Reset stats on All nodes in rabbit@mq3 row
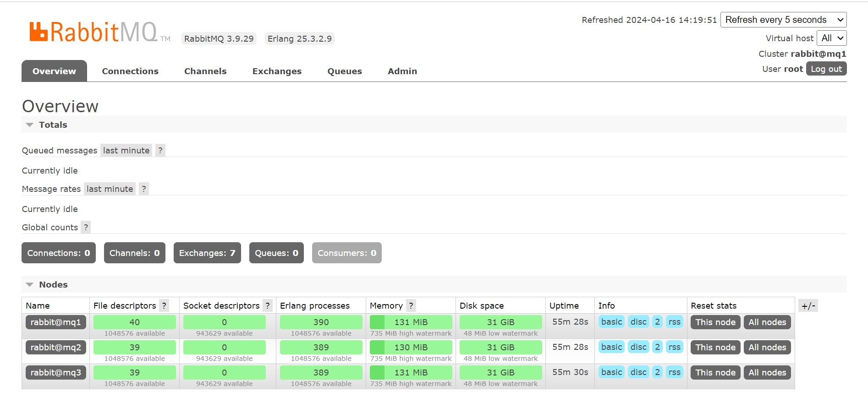Screen dimensions: 868x397 [x=767, y=372]
